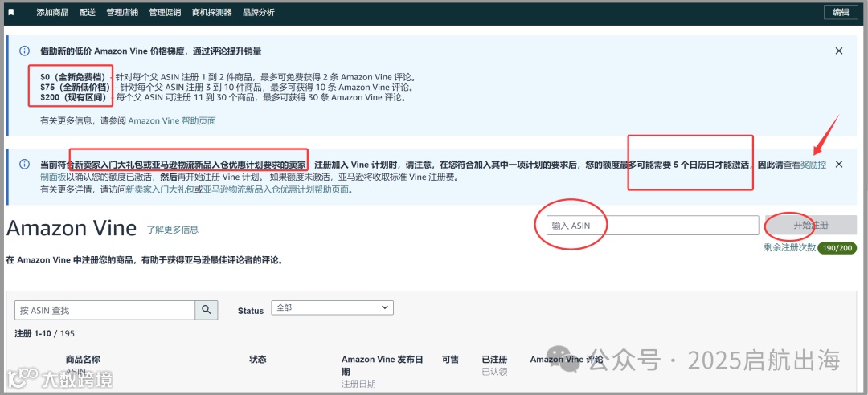Close the Vine pricing tier notice

(838, 51)
